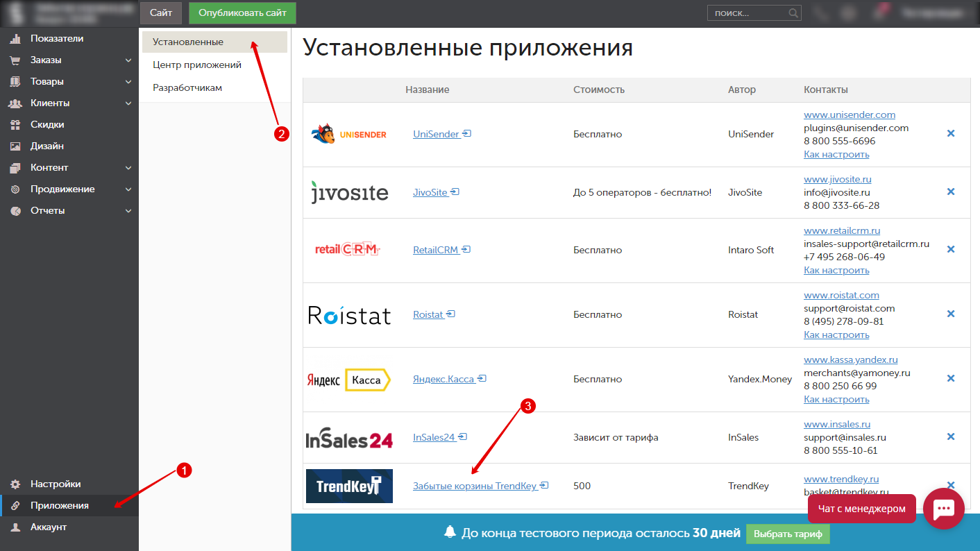This screenshot has width=980, height=551.
Task: Click the Аккаунт person icon in sidebar
Action: [x=15, y=527]
